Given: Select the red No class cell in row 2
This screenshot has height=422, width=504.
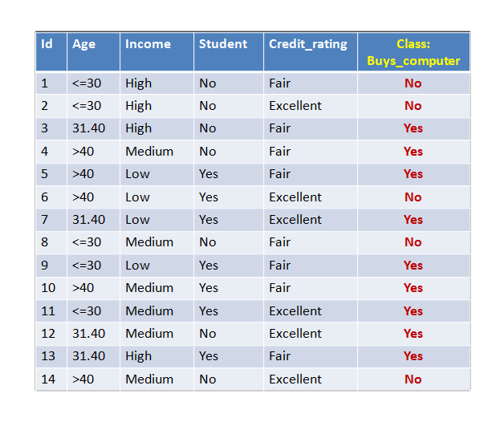Looking at the screenshot, I should click(413, 106).
